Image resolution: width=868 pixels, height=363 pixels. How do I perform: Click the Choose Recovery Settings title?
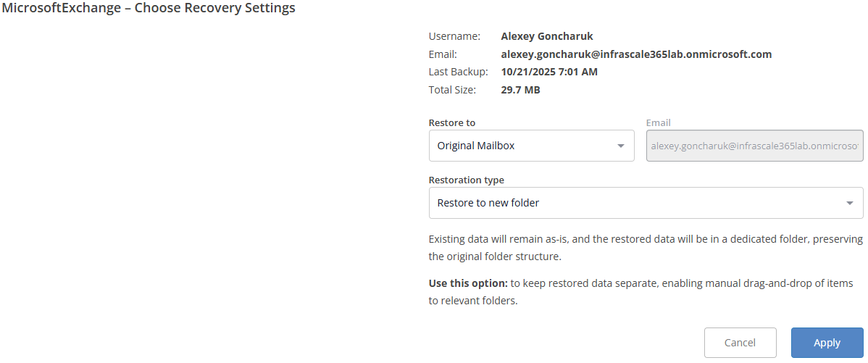pos(149,9)
